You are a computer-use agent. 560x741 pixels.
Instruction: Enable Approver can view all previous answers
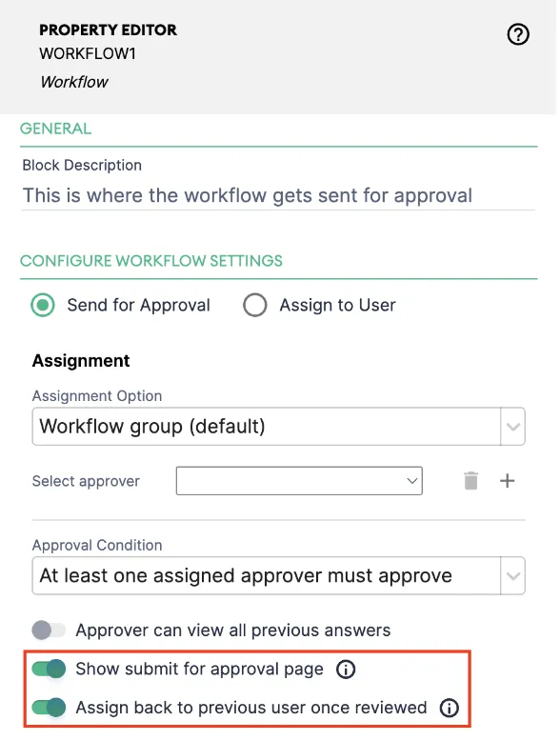tap(49, 630)
